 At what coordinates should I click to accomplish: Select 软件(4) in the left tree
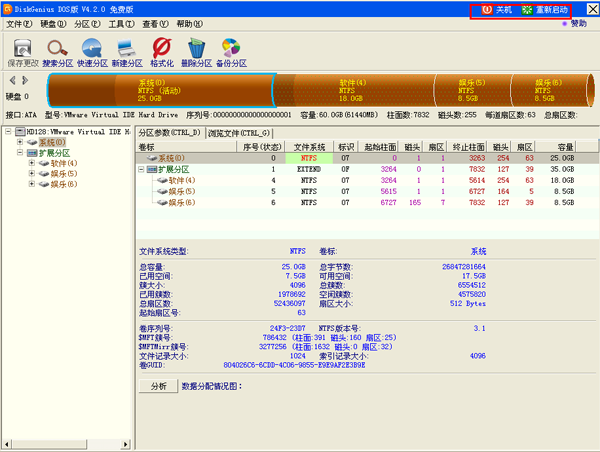(64, 163)
